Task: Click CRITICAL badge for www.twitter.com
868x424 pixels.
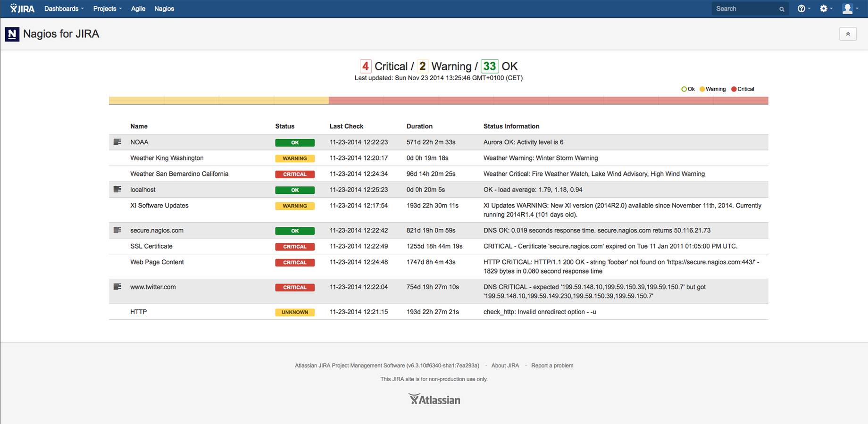Action: [x=295, y=287]
